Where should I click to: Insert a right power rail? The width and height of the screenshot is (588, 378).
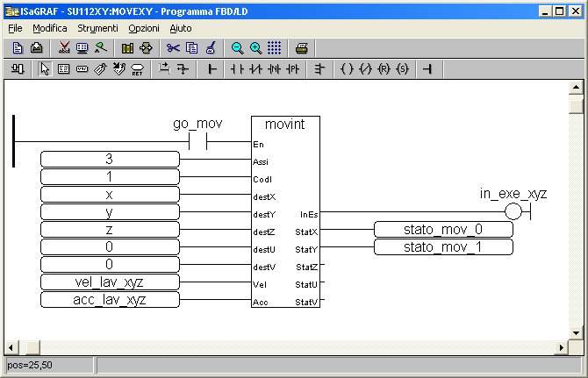pyautogui.click(x=427, y=69)
